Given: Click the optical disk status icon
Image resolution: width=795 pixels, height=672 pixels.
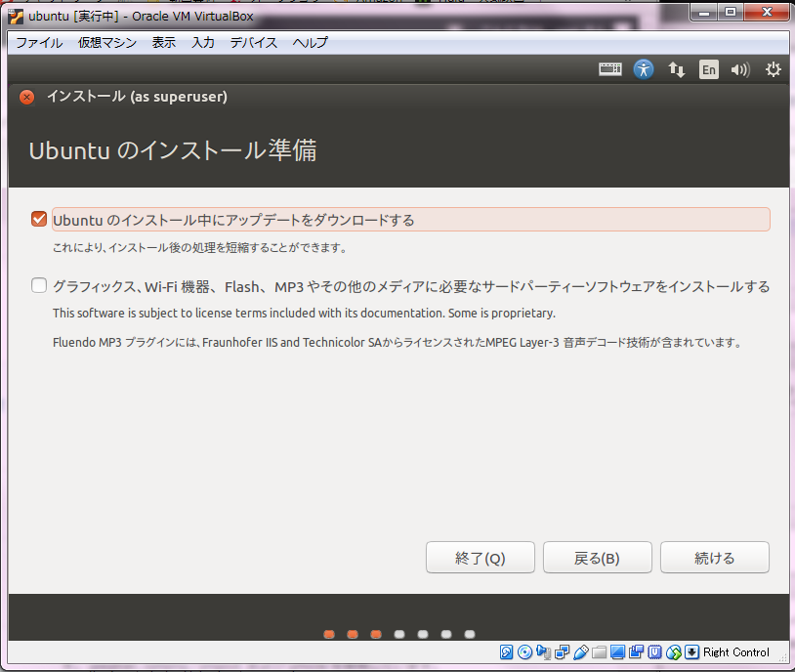Looking at the screenshot, I should coord(525,652).
